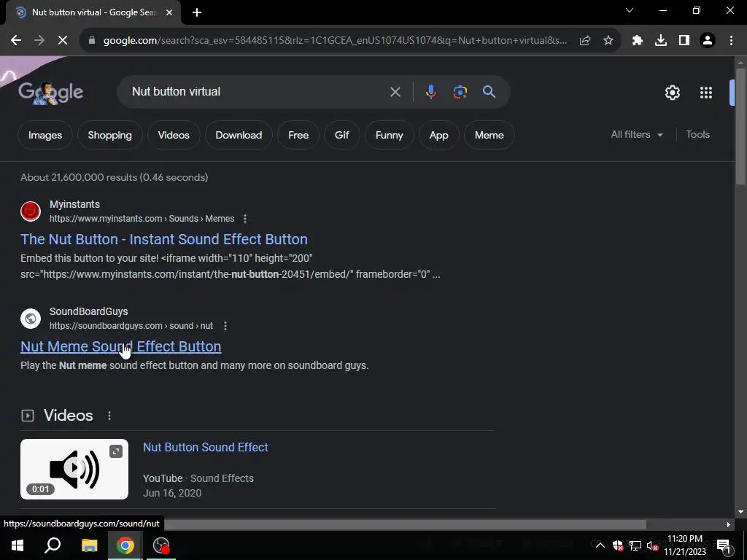Apply the Download filter chip
Image resolution: width=747 pixels, height=560 pixels.
click(239, 135)
